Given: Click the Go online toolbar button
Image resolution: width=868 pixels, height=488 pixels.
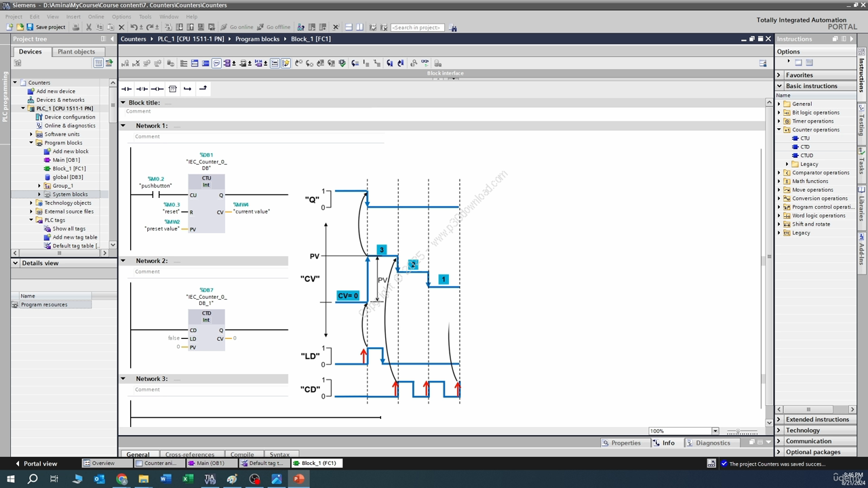Looking at the screenshot, I should tap(236, 27).
